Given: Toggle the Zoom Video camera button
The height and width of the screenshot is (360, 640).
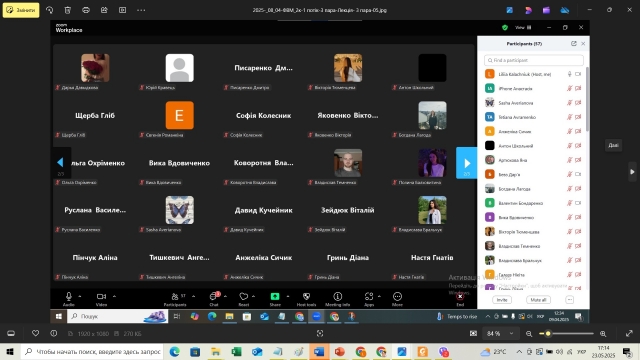Looking at the screenshot, I should [101, 299].
